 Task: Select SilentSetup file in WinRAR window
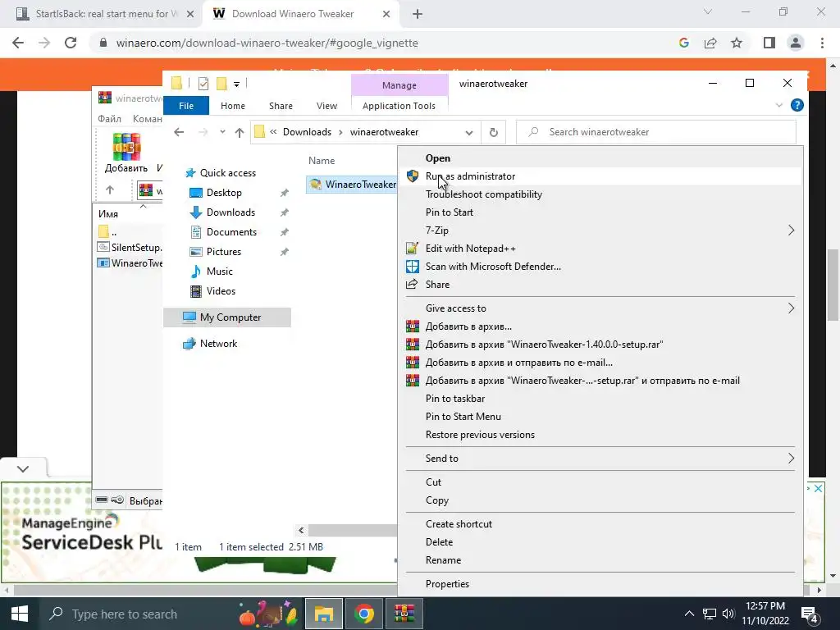tap(130, 248)
